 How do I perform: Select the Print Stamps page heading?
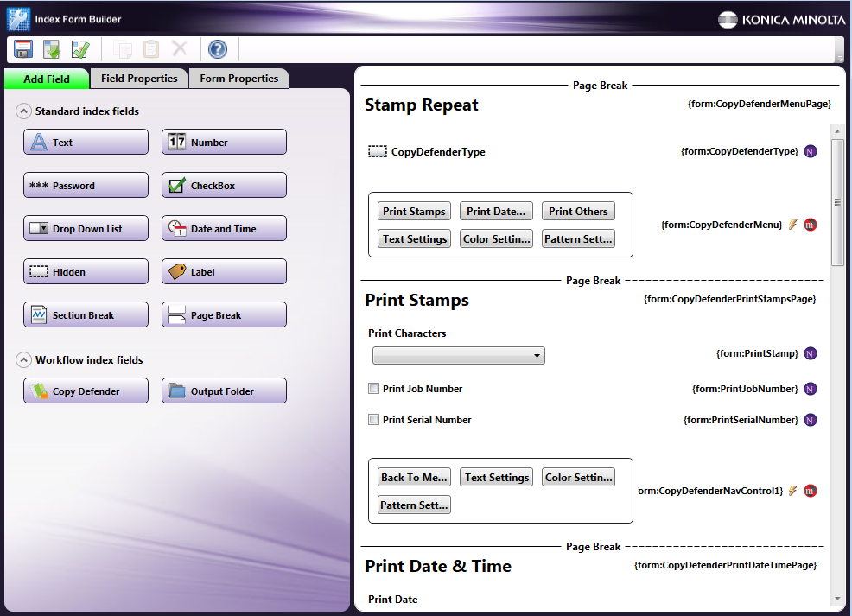416,301
